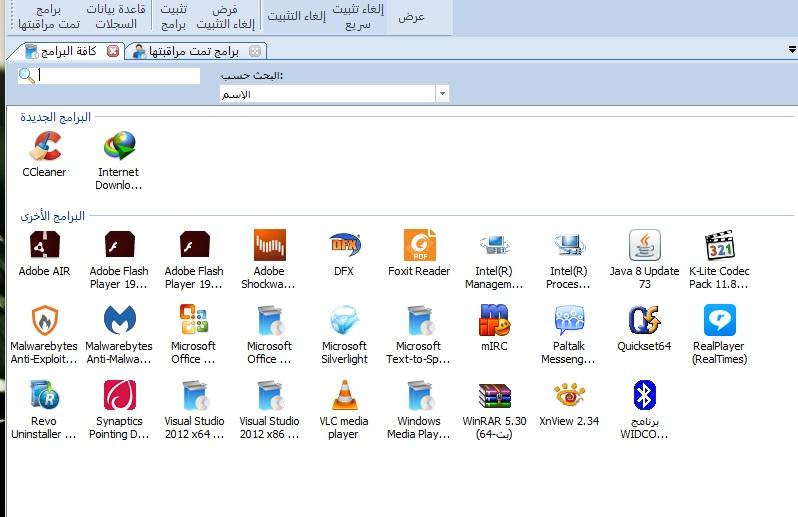This screenshot has height=517, width=798.
Task: Select the Microsoft Silverlight icon
Action: (x=345, y=320)
